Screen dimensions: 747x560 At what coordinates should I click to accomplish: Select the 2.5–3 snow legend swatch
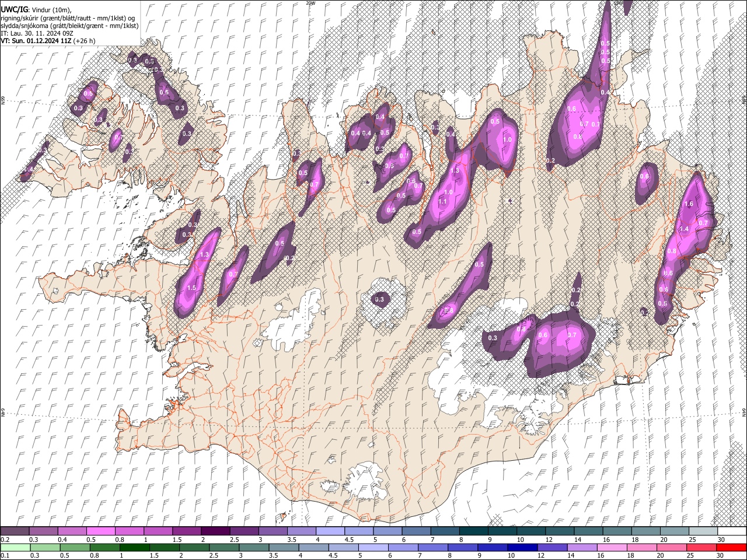243,531
